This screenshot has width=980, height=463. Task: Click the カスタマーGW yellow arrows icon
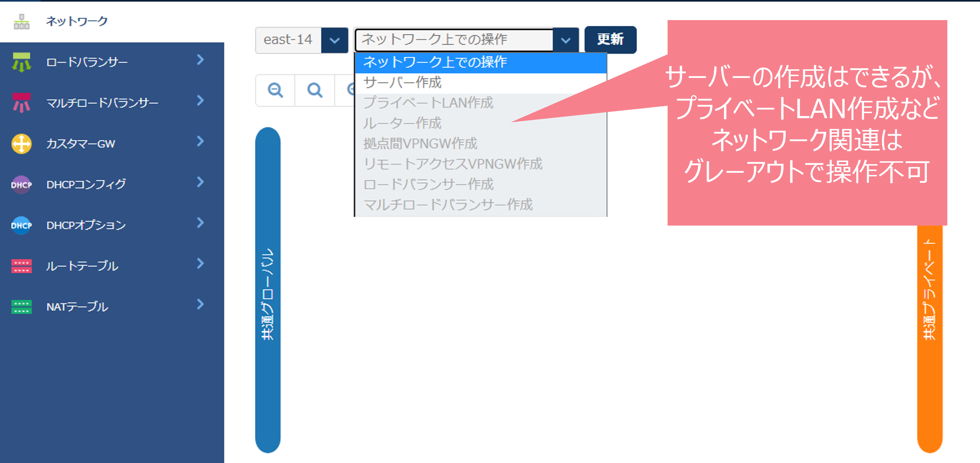[21, 144]
